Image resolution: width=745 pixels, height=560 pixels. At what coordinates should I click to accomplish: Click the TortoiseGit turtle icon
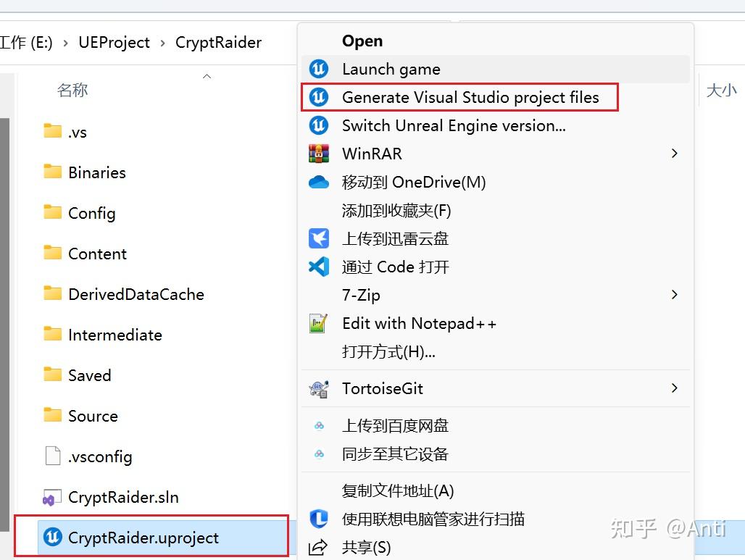[x=319, y=388]
